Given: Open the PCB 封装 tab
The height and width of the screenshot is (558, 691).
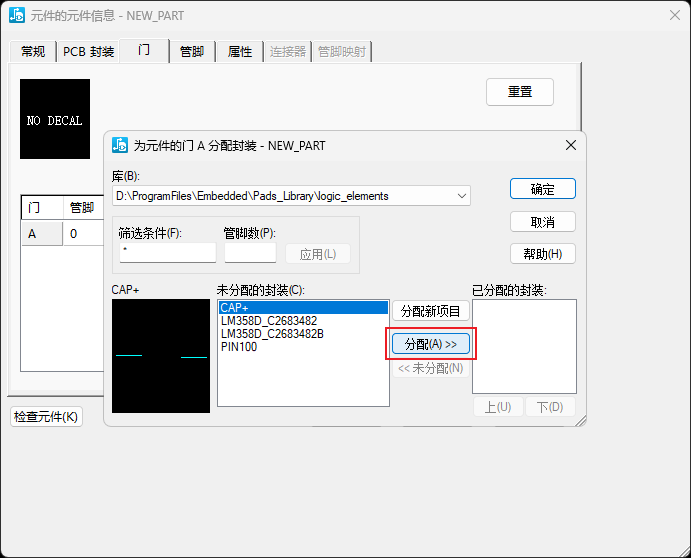Looking at the screenshot, I should (88, 51).
